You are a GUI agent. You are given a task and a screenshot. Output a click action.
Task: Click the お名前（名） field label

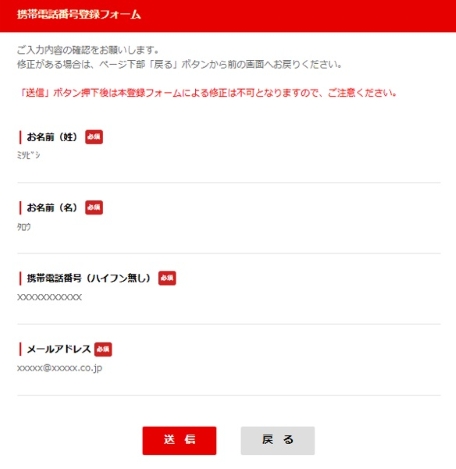tap(52, 207)
